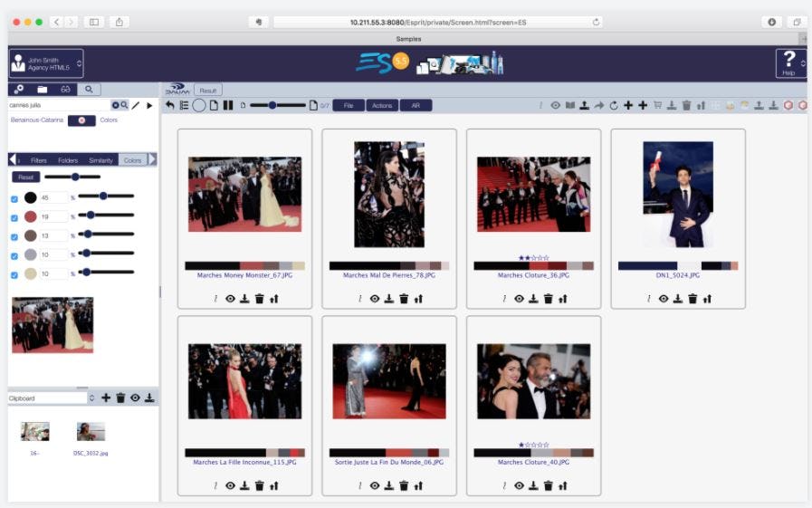Switch to the Similarity tab
Screen dimensions: 812x508
click(x=100, y=160)
